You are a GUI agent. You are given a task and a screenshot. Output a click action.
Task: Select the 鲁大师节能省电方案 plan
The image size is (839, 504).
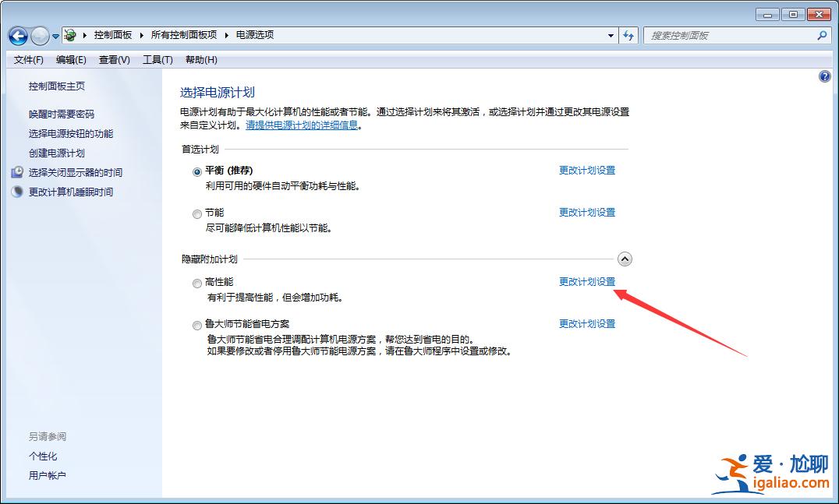196,324
